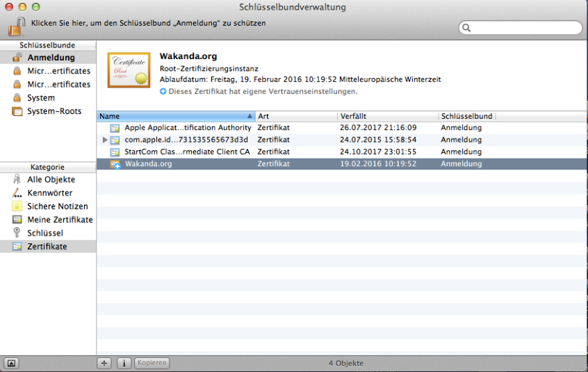The height and width of the screenshot is (372, 588).
Task: Select the Schlüssel category
Action: [x=44, y=233]
